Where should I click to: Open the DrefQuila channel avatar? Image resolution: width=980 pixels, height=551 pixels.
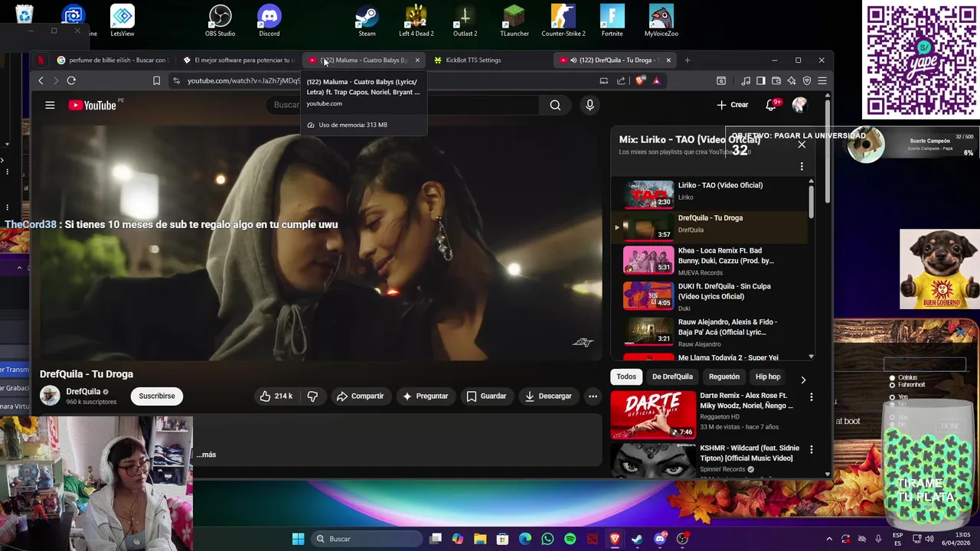(50, 396)
